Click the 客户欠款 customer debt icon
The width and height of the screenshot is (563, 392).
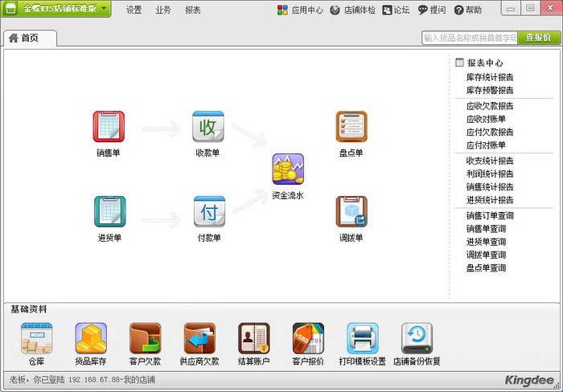coord(145,339)
